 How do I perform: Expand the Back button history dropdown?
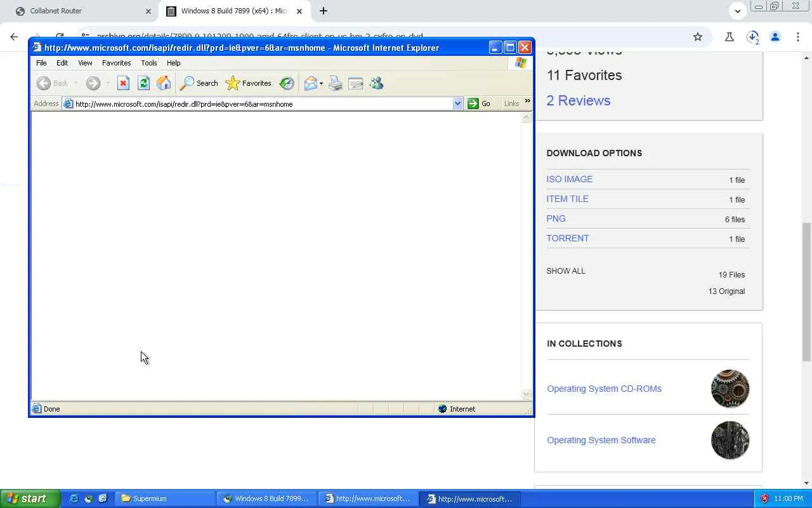pyautogui.click(x=75, y=83)
